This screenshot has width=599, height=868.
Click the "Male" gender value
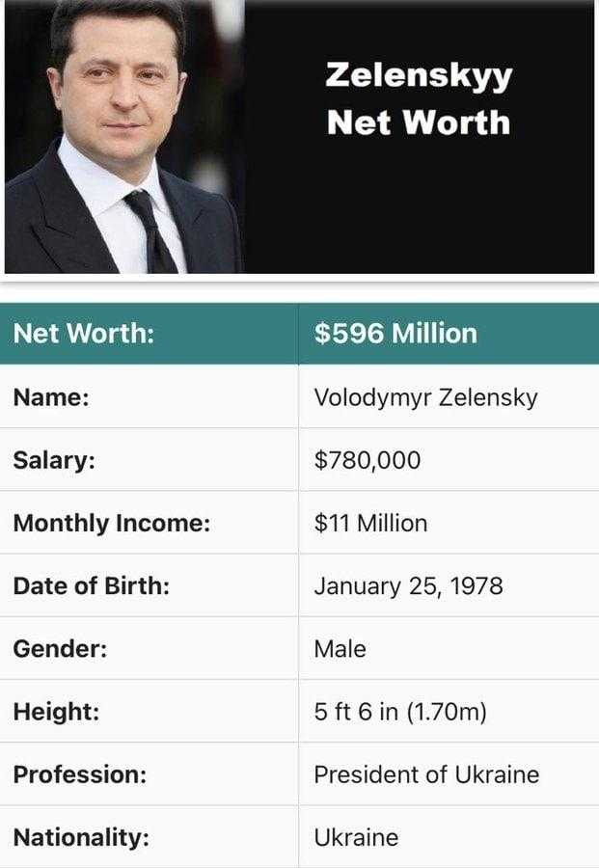pyautogui.click(x=340, y=649)
